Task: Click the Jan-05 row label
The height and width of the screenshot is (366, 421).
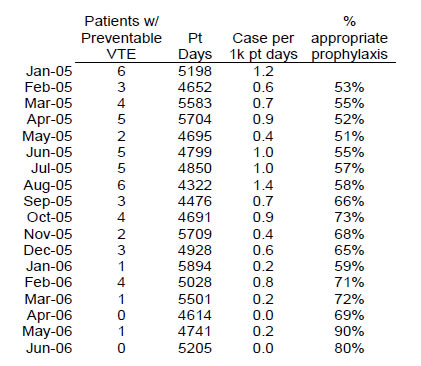Action: [x=49, y=71]
